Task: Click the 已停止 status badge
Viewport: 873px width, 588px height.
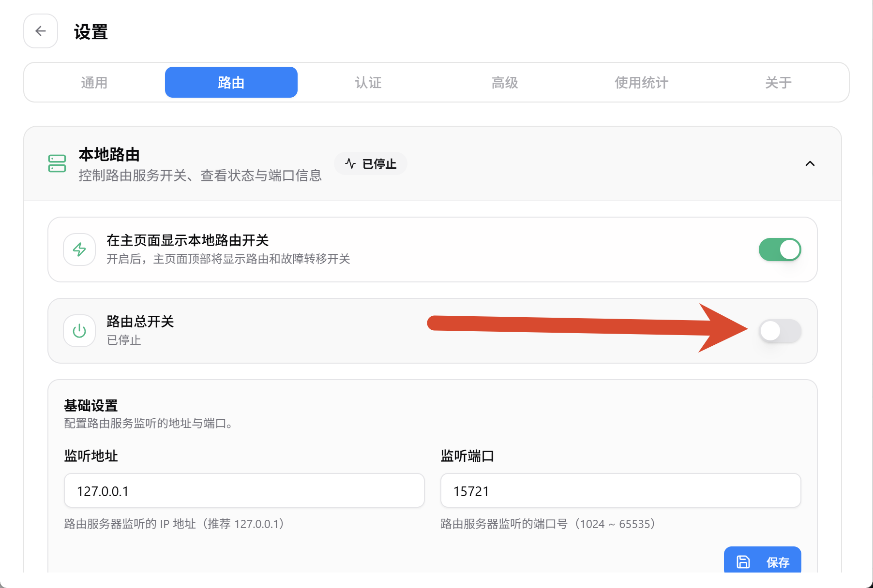Action: [x=371, y=163]
